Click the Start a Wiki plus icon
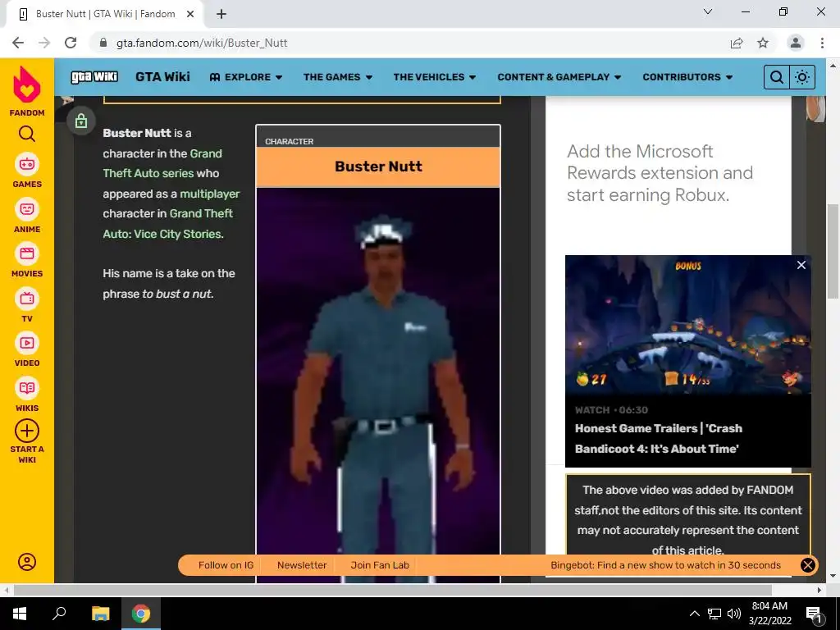This screenshot has width=840, height=630. pos(27,431)
